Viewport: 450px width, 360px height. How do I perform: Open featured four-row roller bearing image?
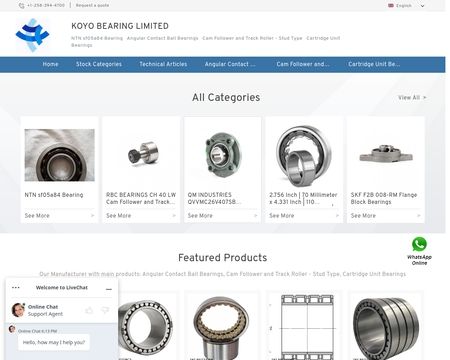tap(386, 328)
